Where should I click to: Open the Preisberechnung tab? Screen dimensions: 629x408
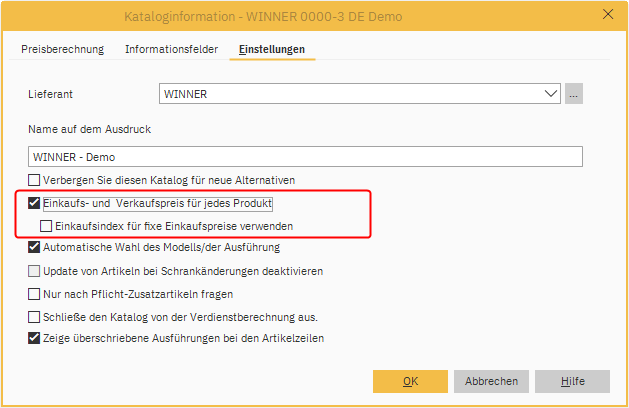point(64,49)
